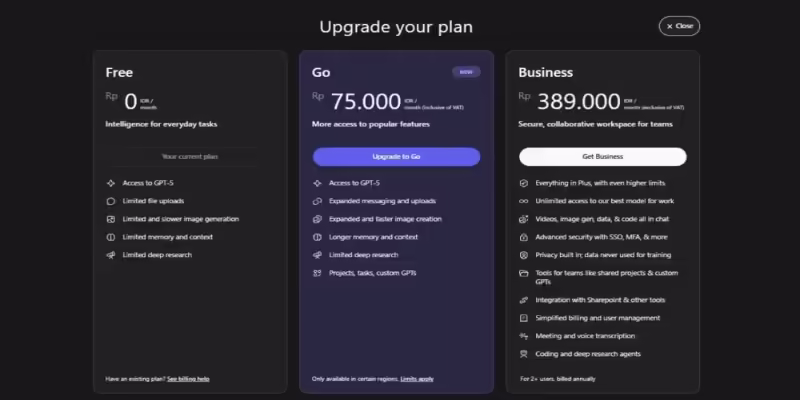Click the Limited memory and context icon
The image size is (800, 400).
(x=111, y=237)
